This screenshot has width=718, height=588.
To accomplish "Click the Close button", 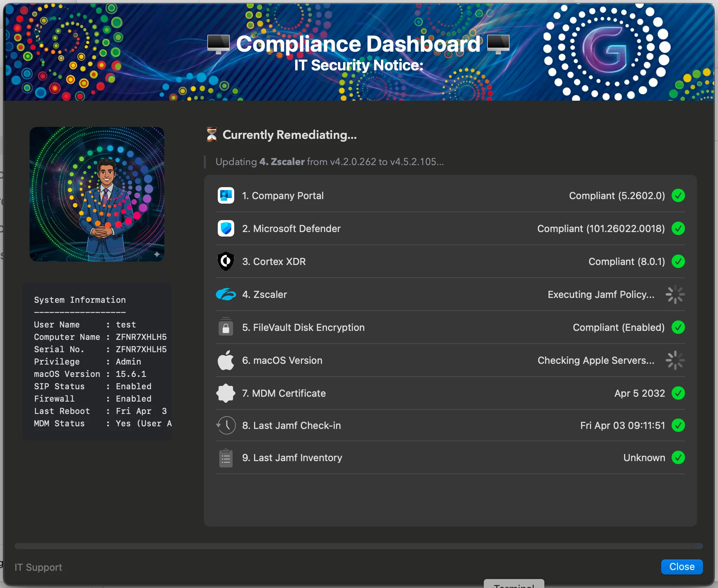I will coord(682,567).
